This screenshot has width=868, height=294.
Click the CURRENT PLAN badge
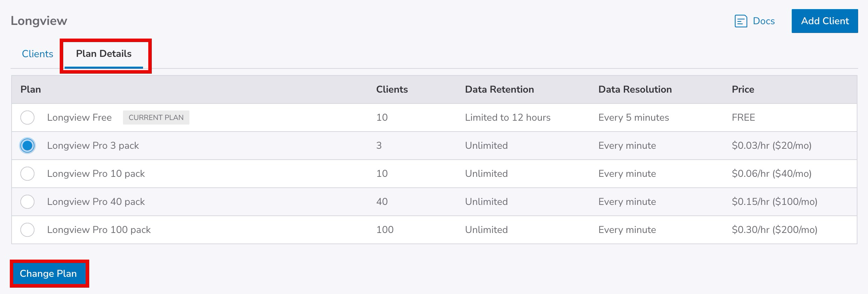(x=156, y=118)
